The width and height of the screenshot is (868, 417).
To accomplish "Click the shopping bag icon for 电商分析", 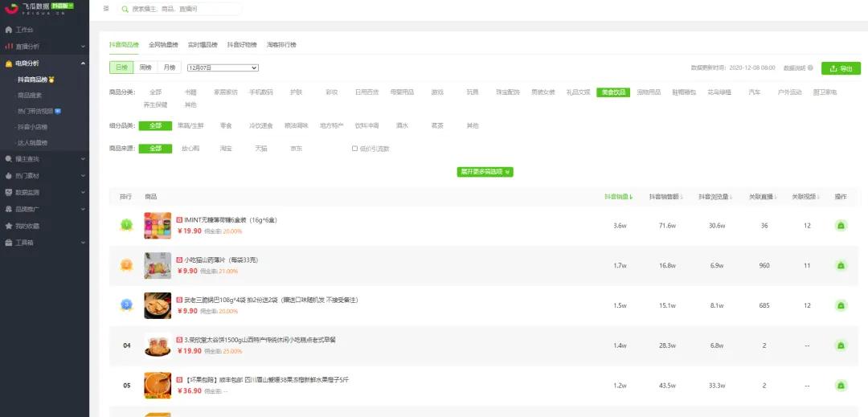I will [8, 63].
